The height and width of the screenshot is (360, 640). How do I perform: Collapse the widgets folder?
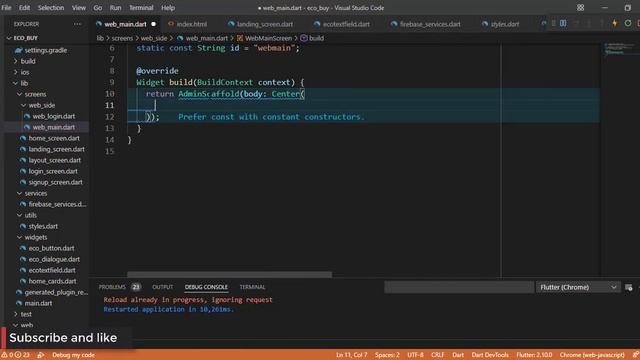[36, 238]
